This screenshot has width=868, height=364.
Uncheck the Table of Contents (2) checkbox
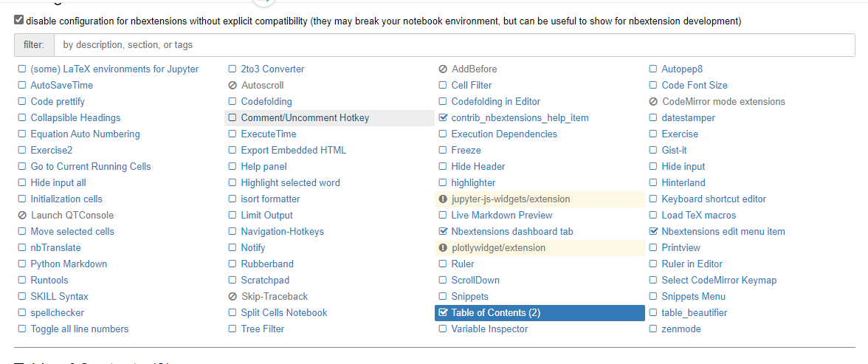pyautogui.click(x=442, y=312)
